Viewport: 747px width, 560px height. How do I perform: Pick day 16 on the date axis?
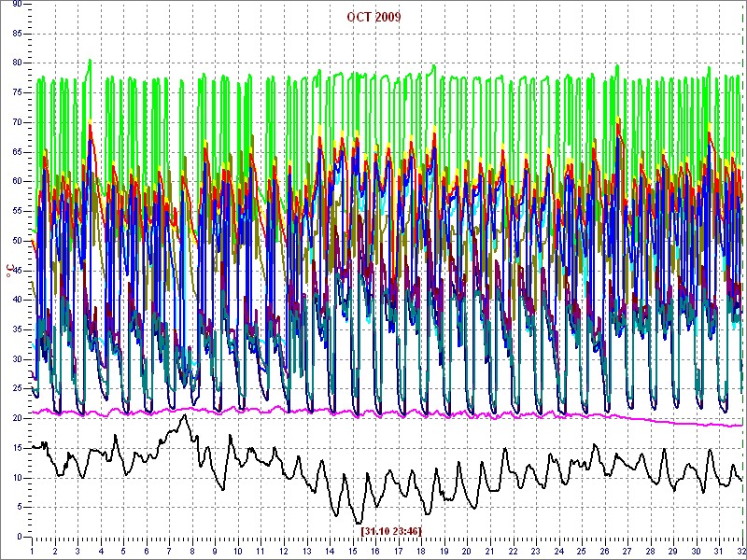pos(375,551)
